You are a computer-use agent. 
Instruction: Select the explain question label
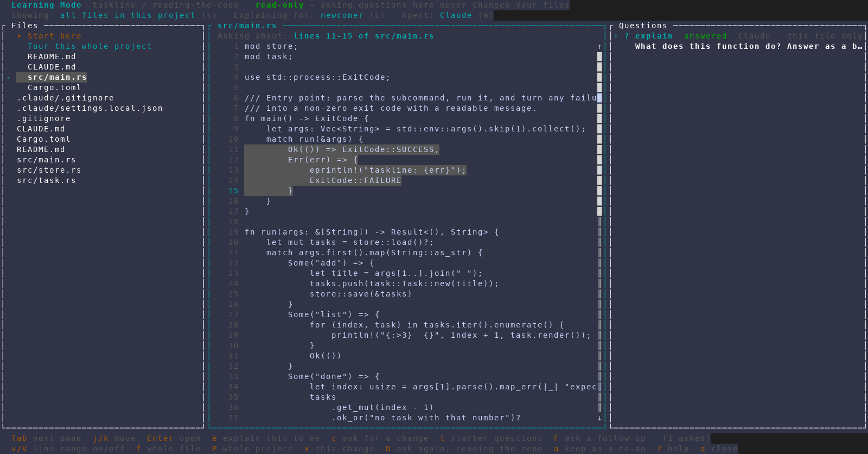tap(654, 36)
